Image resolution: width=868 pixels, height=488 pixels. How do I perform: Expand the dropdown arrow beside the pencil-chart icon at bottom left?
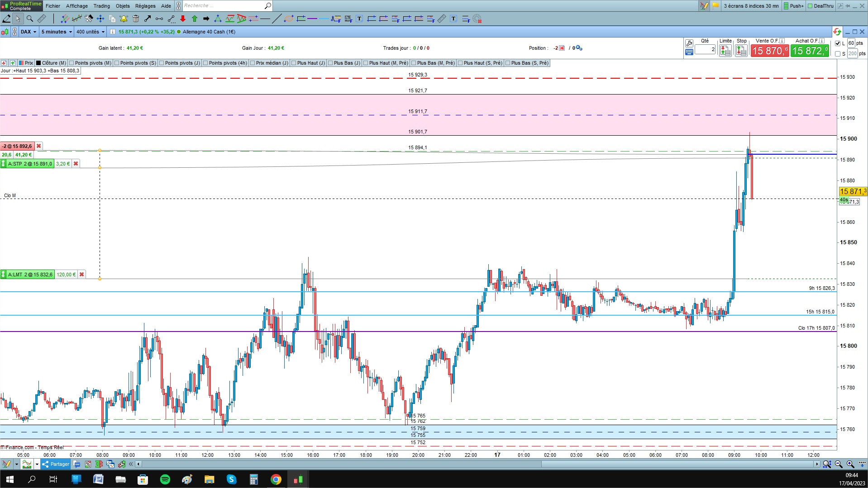(16, 464)
